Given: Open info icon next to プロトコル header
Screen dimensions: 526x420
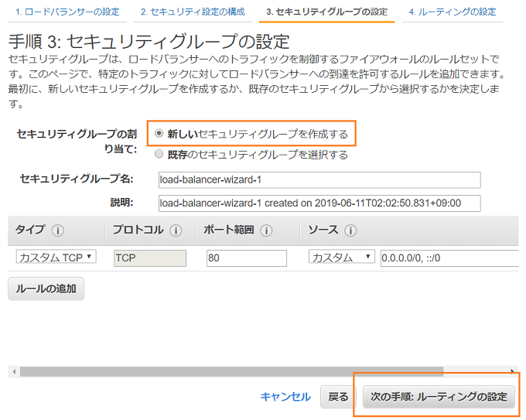Looking at the screenshot, I should pos(176,230).
